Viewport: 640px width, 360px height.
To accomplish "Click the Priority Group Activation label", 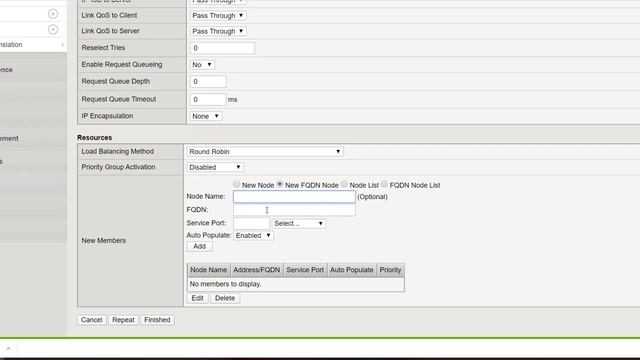I will click(118, 167).
